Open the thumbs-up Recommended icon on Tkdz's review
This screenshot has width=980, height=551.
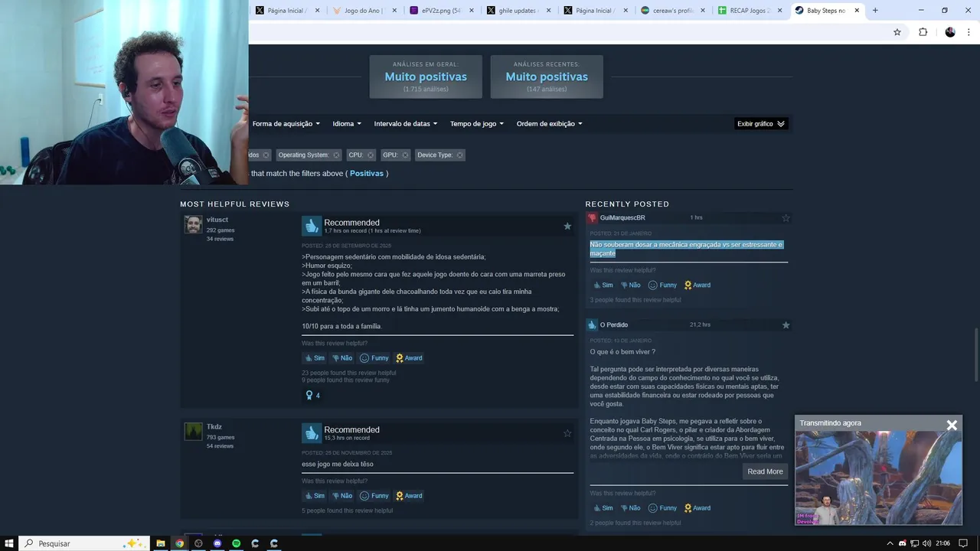312,433
